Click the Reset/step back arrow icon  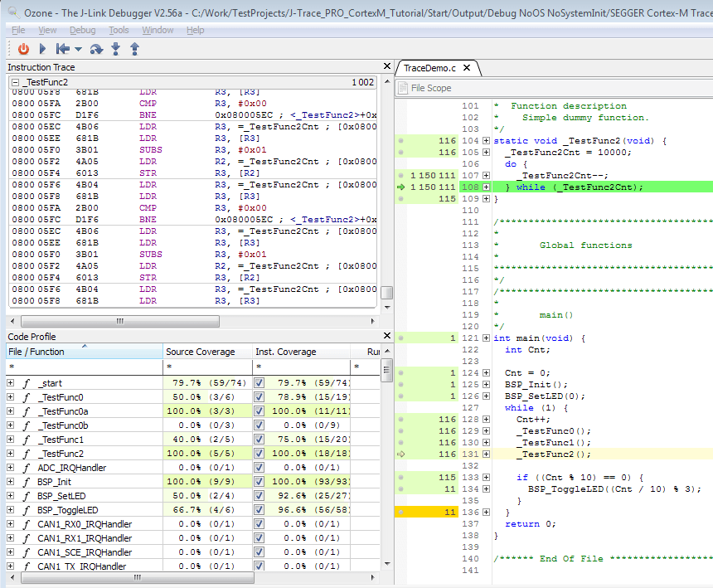(63, 49)
